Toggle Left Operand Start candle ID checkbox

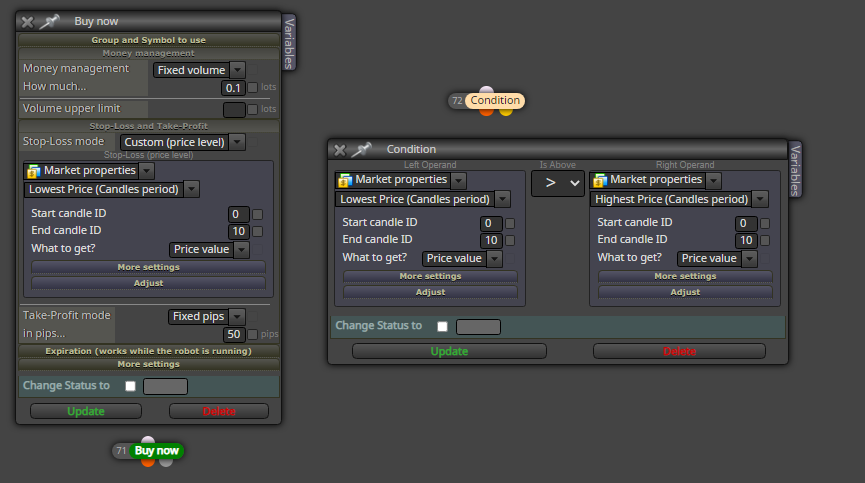click(510, 223)
